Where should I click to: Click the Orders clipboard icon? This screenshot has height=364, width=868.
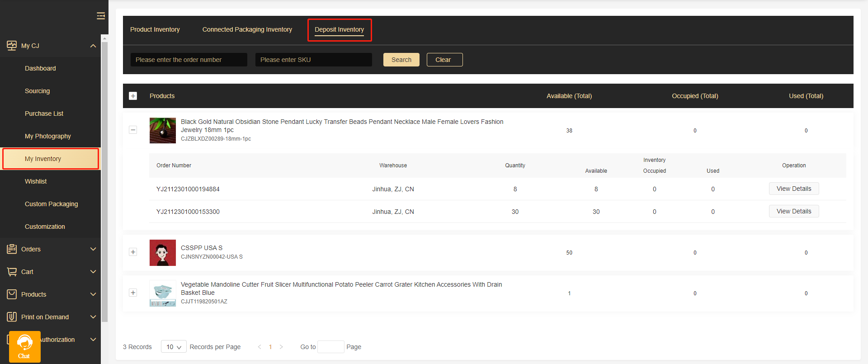[x=12, y=249]
